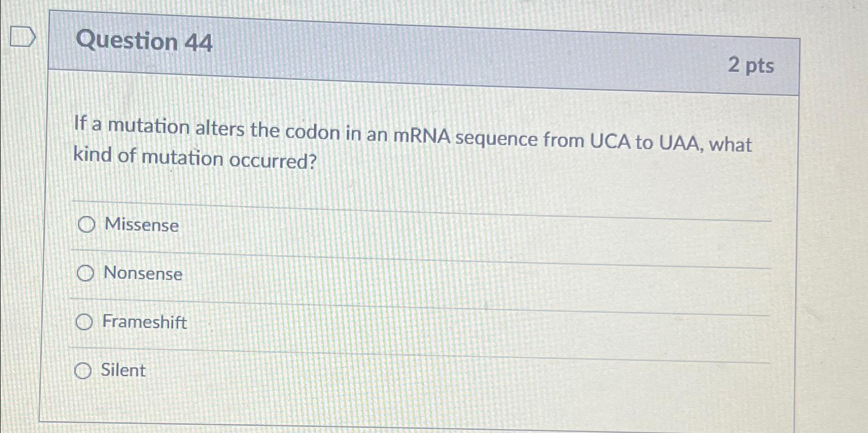Select the Silent answer radio button
This screenshot has height=433, width=868.
[83, 370]
